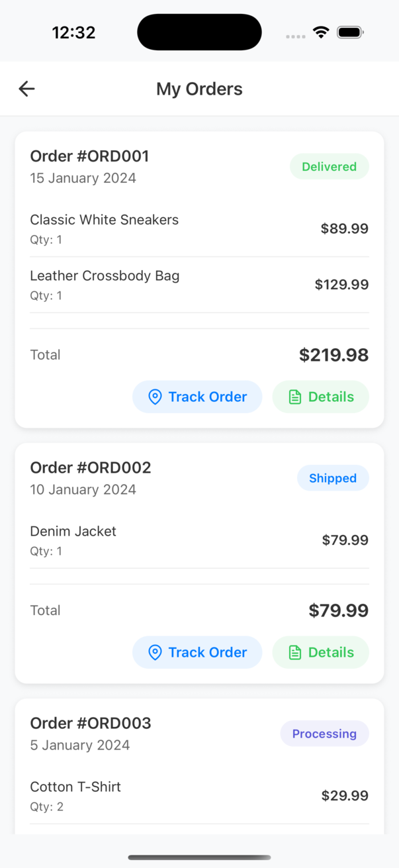Tap the battery status icon
This screenshot has height=868, width=399.
pyautogui.click(x=350, y=32)
